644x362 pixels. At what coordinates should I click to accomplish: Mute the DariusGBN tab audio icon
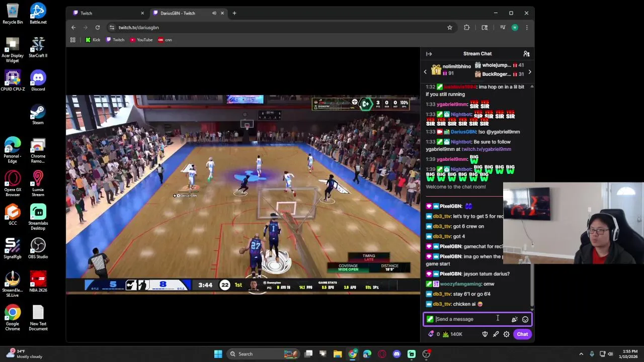click(x=214, y=13)
